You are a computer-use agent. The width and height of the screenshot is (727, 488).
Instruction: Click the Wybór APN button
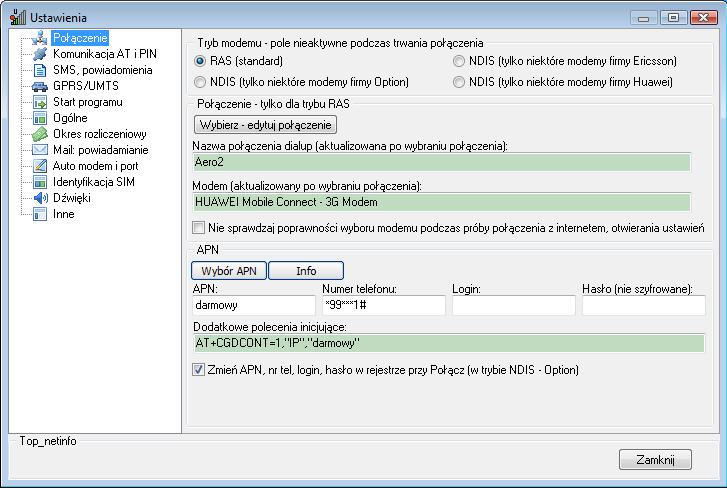point(228,270)
